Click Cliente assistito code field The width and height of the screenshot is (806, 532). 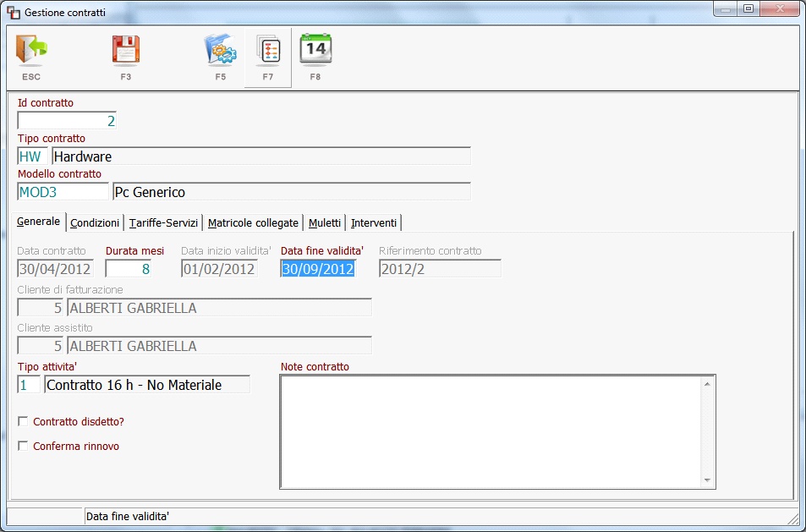click(40, 345)
